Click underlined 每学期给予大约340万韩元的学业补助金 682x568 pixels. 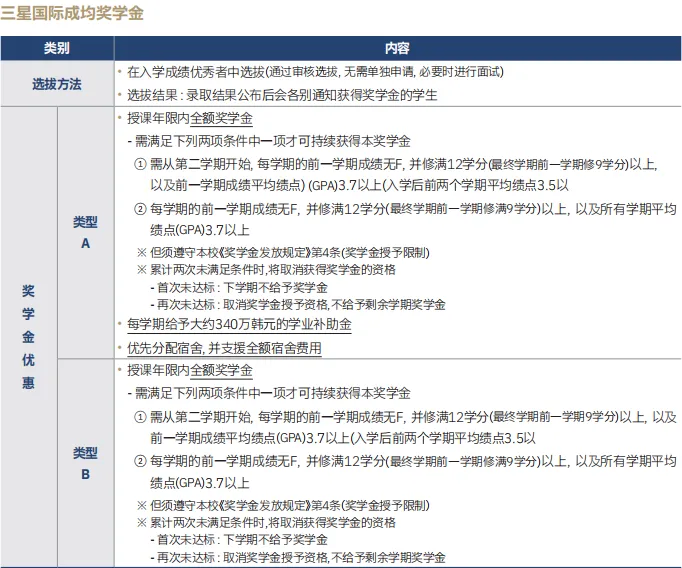[x=239, y=324]
